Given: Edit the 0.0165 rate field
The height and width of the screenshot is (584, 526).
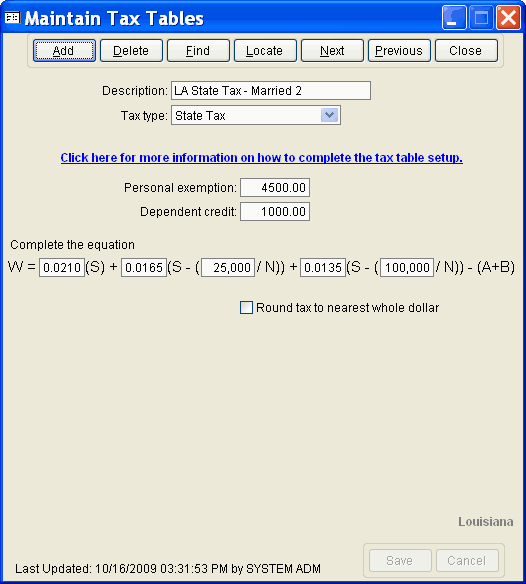Looking at the screenshot, I should tap(144, 267).
